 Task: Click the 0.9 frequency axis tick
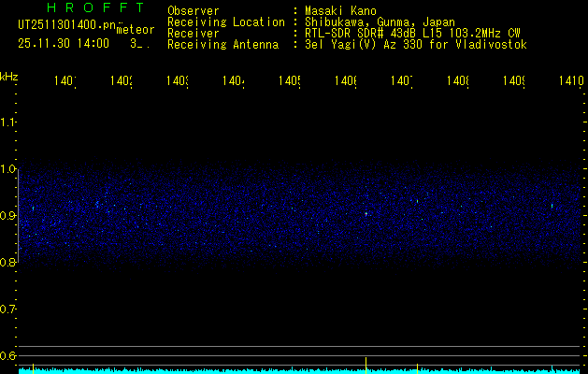point(8,216)
